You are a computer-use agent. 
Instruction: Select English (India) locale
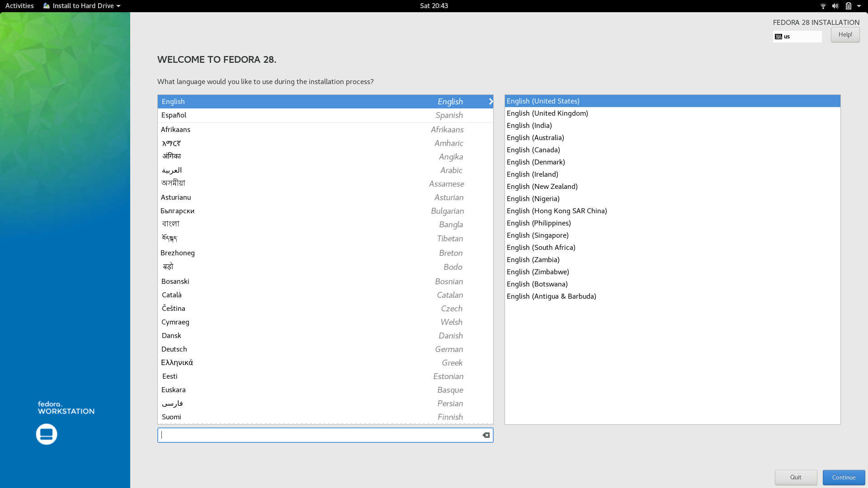pyautogui.click(x=672, y=126)
